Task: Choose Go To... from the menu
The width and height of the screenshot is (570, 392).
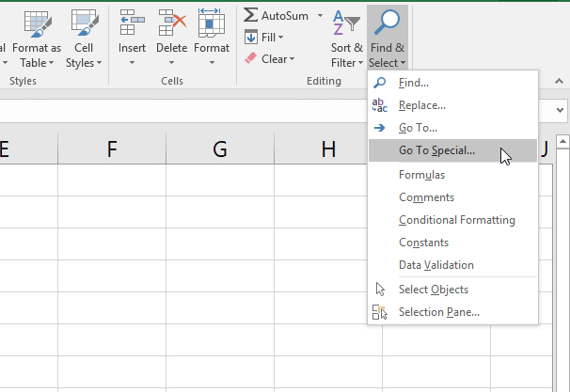Action: [x=453, y=128]
